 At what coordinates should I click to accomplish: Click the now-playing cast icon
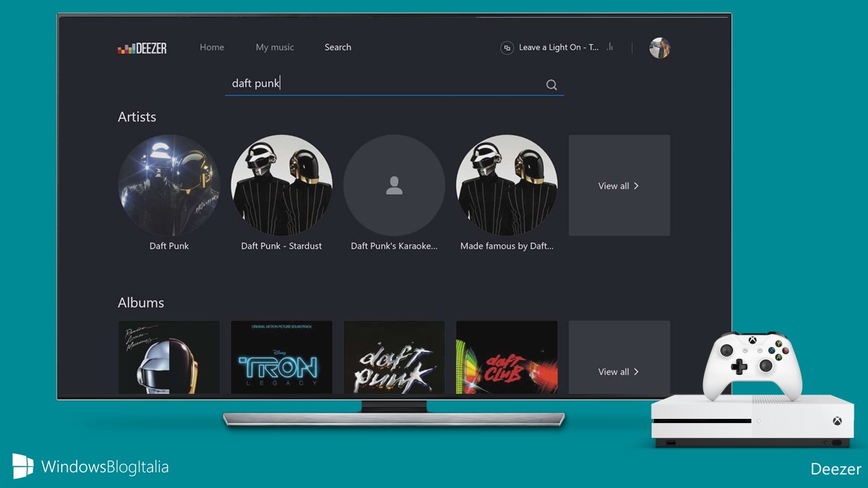point(507,48)
